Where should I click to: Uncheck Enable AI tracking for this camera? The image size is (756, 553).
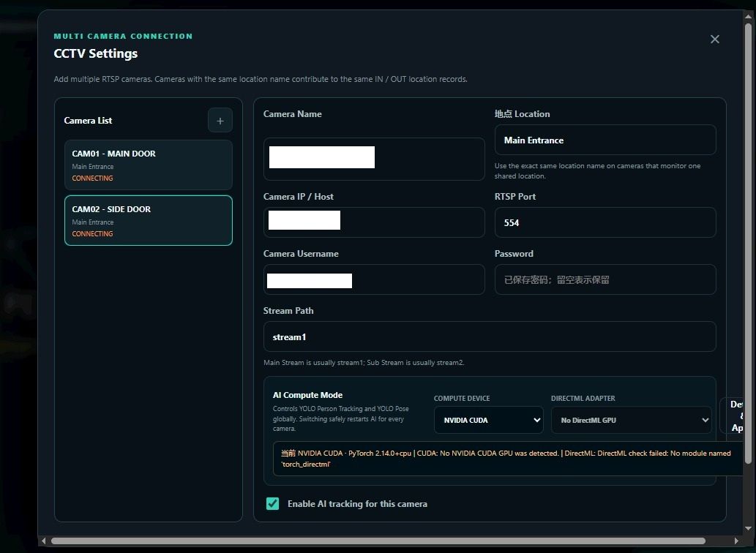[x=272, y=503]
